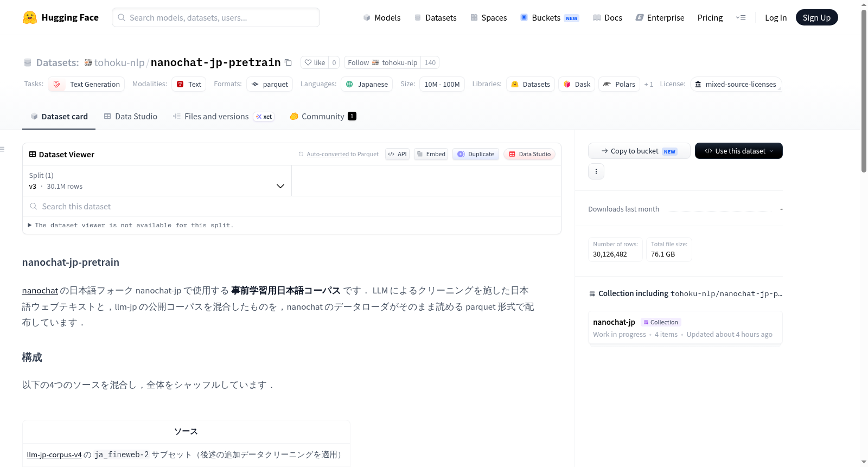Go to Spaces in top navigation
Screen dimensions: 868x467
[489, 17]
